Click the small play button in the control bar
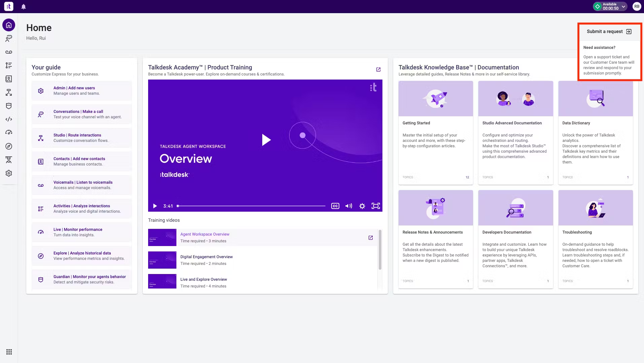Viewport: 644px width, 363px height. coord(155,206)
